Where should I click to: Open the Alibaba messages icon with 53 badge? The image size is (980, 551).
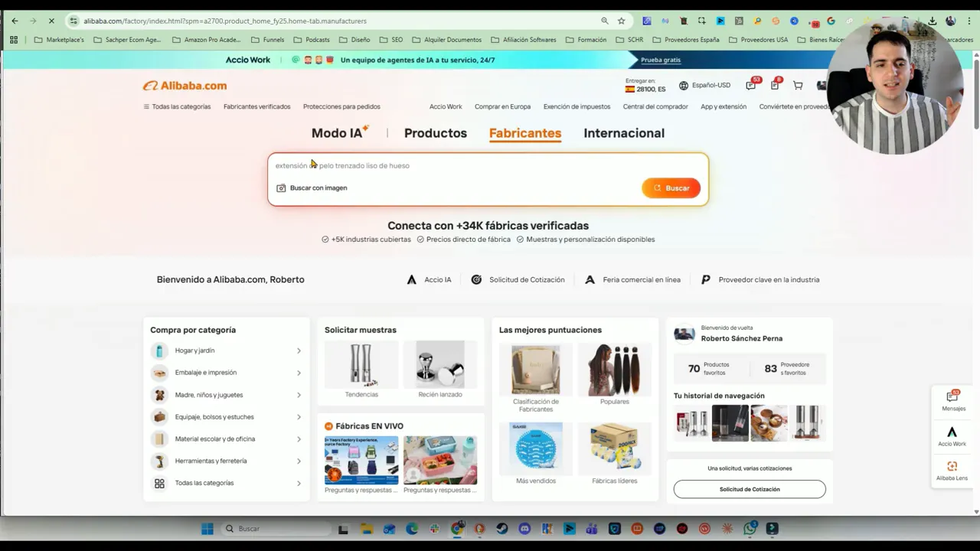click(x=751, y=86)
